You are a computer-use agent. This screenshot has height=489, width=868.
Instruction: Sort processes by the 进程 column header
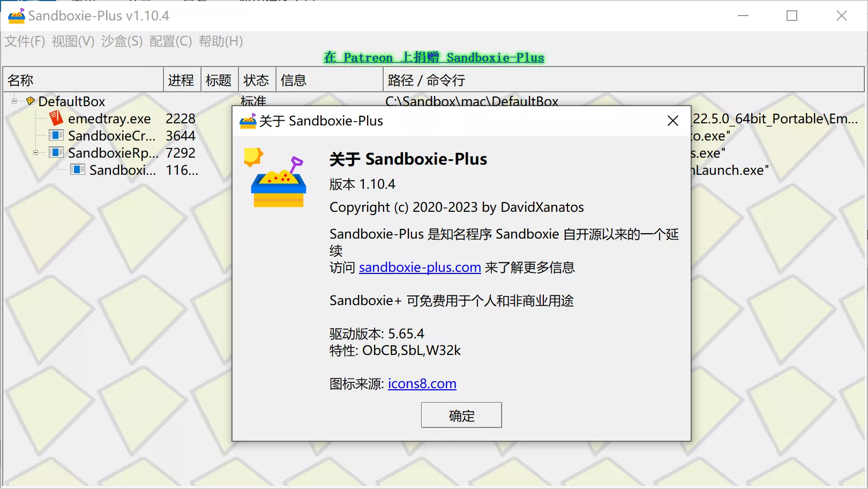coord(181,79)
